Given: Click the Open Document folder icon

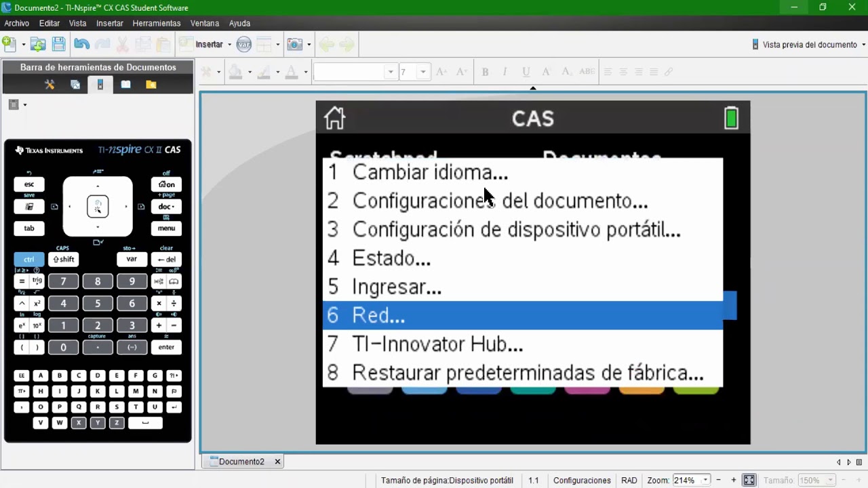Looking at the screenshot, I should click(x=38, y=44).
